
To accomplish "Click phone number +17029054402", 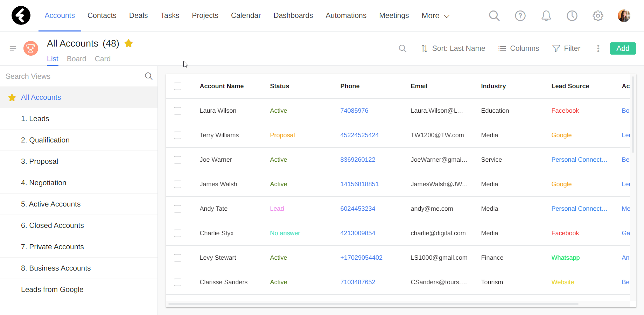I will [x=361, y=258].
